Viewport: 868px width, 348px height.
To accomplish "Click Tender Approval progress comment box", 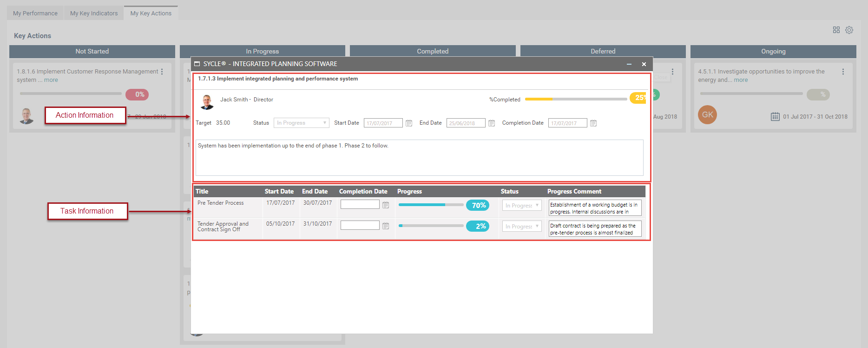I will click(x=595, y=229).
